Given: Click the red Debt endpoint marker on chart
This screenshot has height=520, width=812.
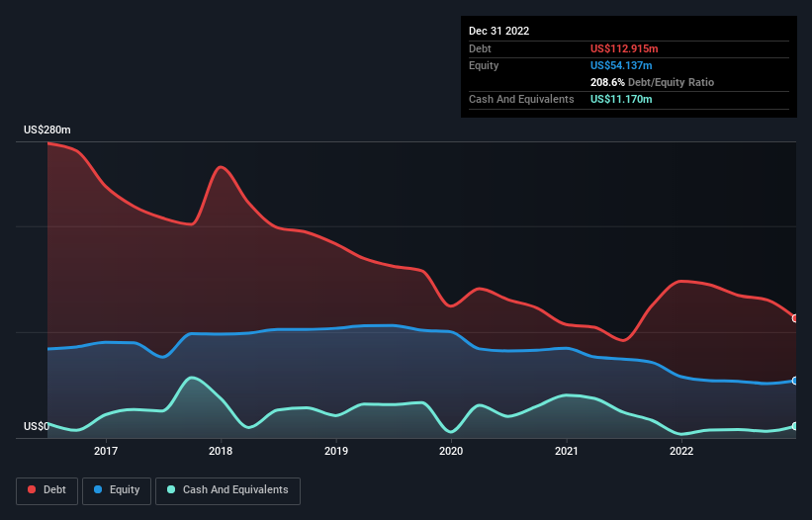Looking at the screenshot, I should tap(795, 318).
